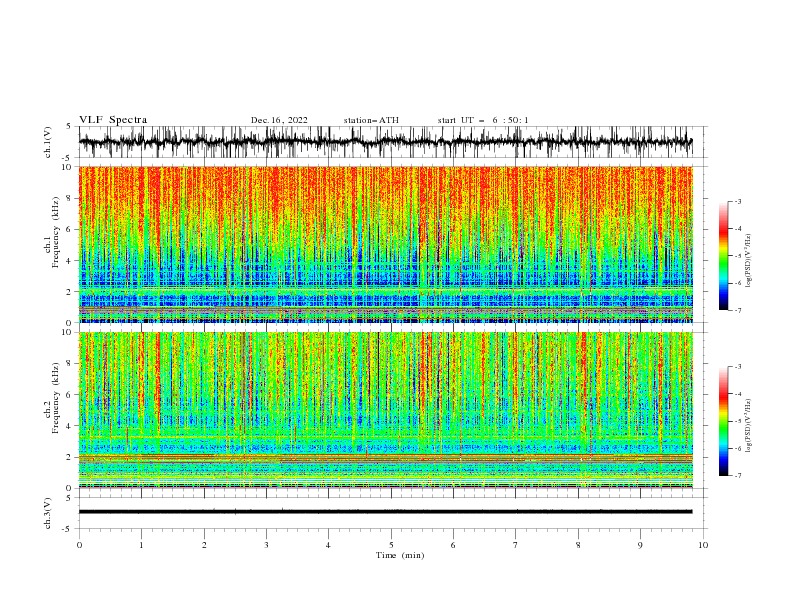The image size is (792, 612).
Task: Click the time axis tick label "8"
Action: 578,545
